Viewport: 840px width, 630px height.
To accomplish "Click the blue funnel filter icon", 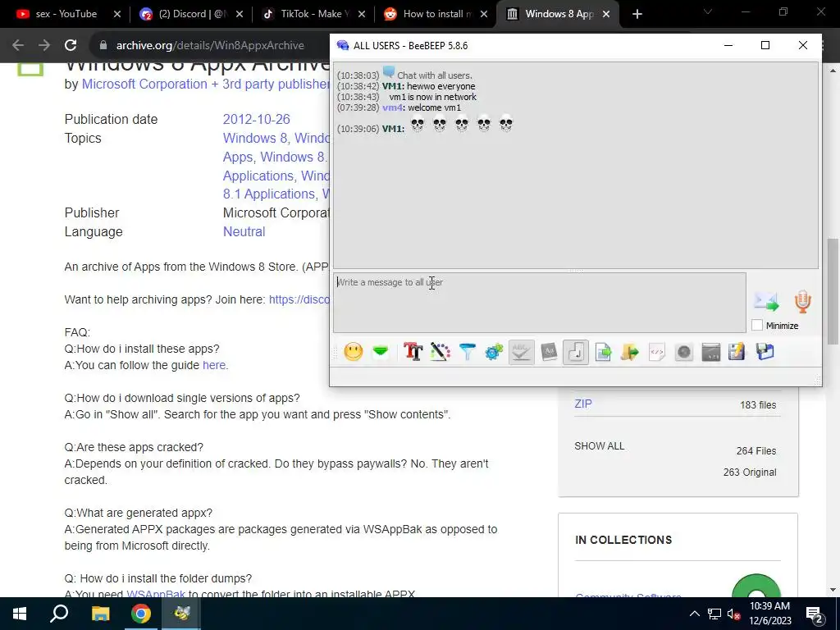I will pyautogui.click(x=467, y=352).
